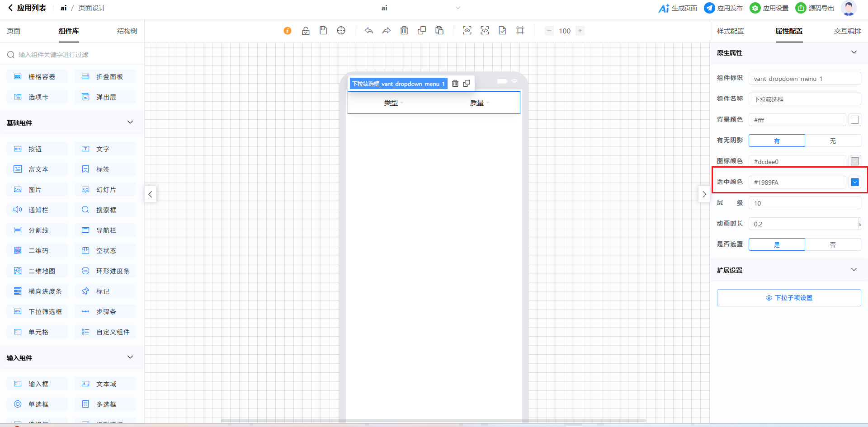868x427 pixels.
Task: Set shadow option to 无
Action: pos(833,141)
